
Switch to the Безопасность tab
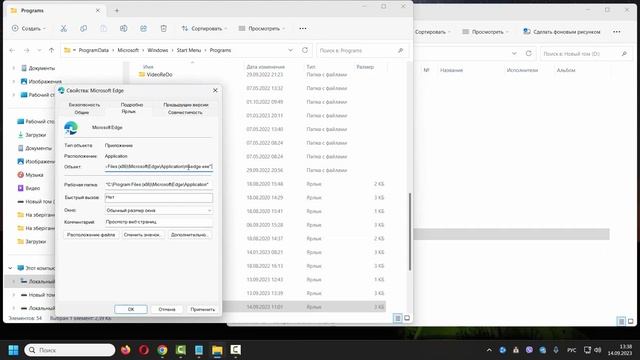click(x=84, y=105)
